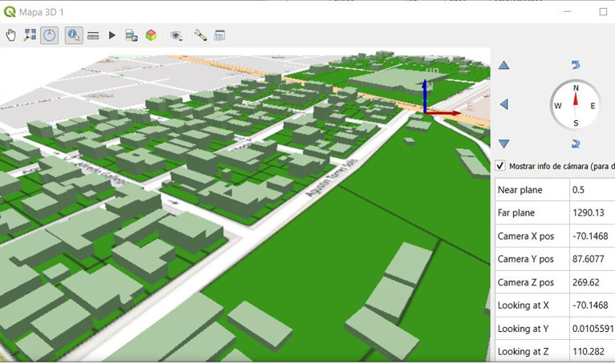Activate the Identify features tool
This screenshot has height=364, width=615.
coord(74,35)
